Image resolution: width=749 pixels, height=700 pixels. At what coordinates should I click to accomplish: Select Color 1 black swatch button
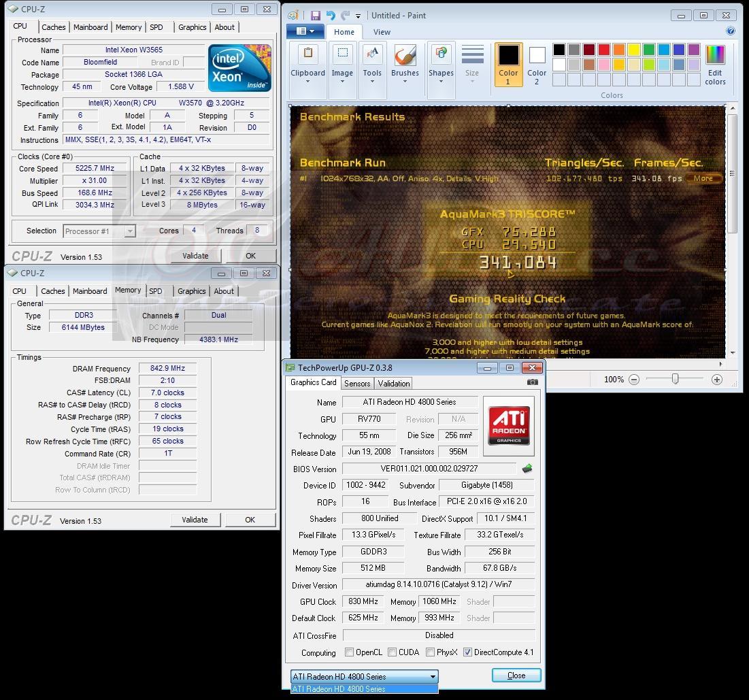[508, 65]
